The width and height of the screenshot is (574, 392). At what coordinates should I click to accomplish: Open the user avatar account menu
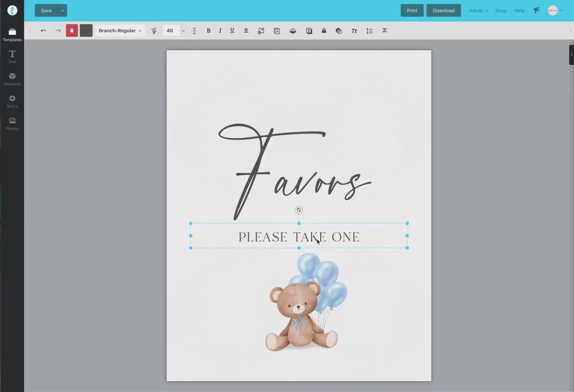click(x=555, y=10)
